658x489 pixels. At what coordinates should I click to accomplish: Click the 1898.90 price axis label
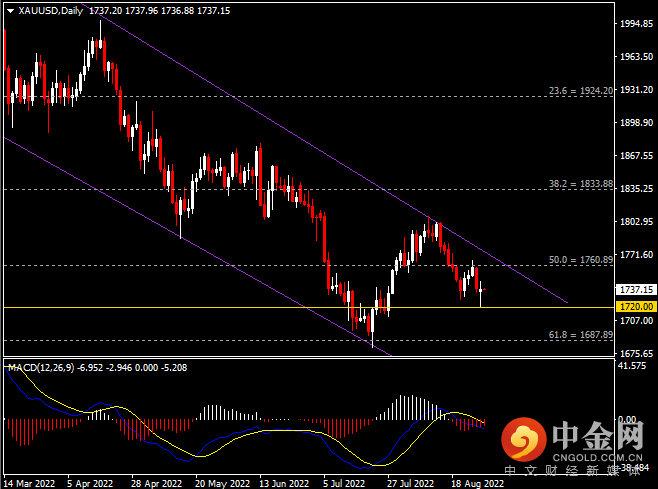point(637,123)
